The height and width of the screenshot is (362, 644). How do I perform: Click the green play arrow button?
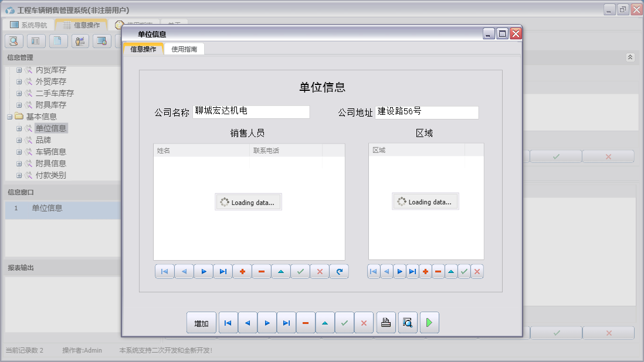(x=429, y=323)
